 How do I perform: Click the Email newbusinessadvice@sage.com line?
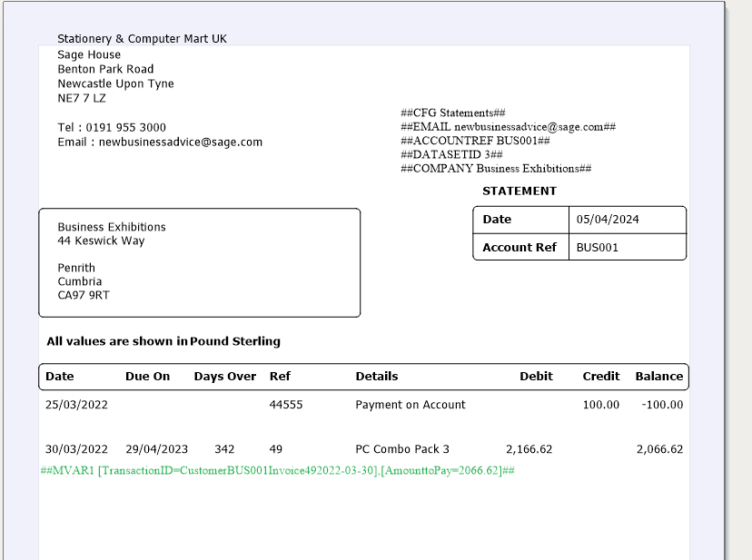pos(160,142)
